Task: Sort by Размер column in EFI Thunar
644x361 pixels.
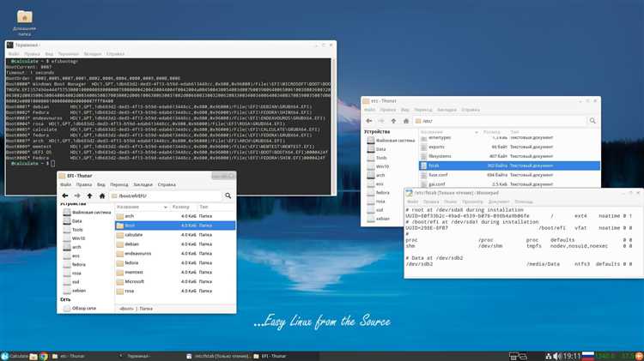Action: point(183,207)
